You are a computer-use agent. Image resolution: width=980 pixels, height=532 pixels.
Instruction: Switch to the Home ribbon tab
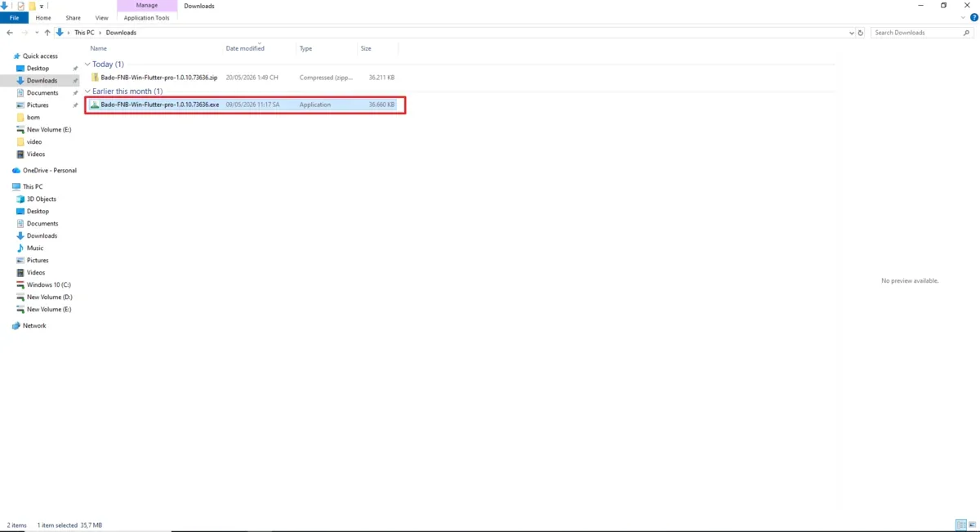[43, 18]
